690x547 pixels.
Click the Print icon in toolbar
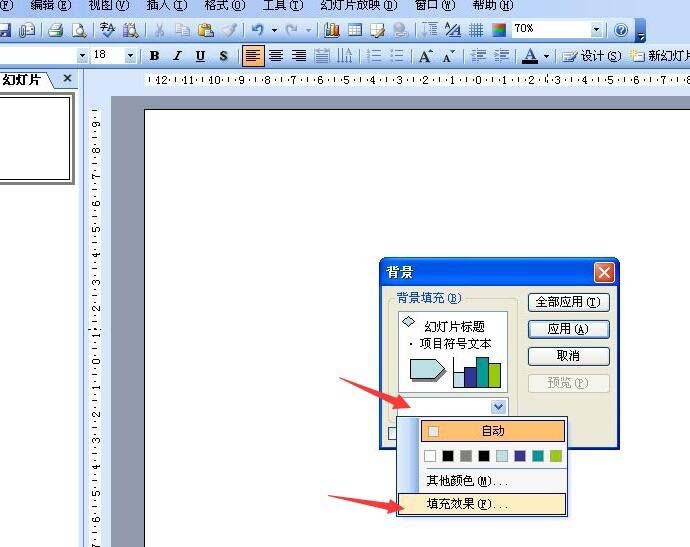coord(56,30)
